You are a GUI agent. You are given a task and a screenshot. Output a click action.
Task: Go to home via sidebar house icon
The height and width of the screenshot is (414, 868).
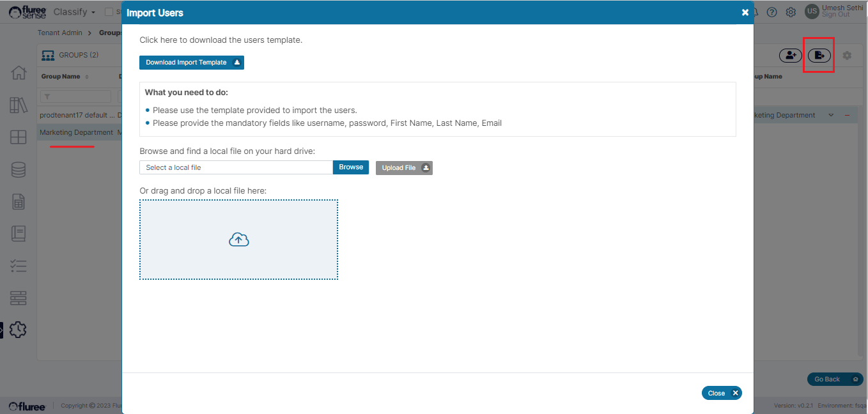pyautogui.click(x=19, y=73)
